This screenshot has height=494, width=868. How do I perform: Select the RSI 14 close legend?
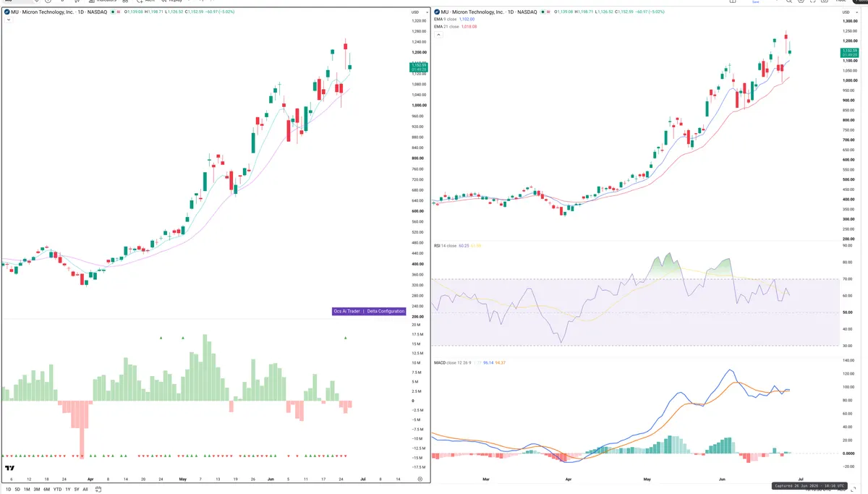[x=445, y=246]
